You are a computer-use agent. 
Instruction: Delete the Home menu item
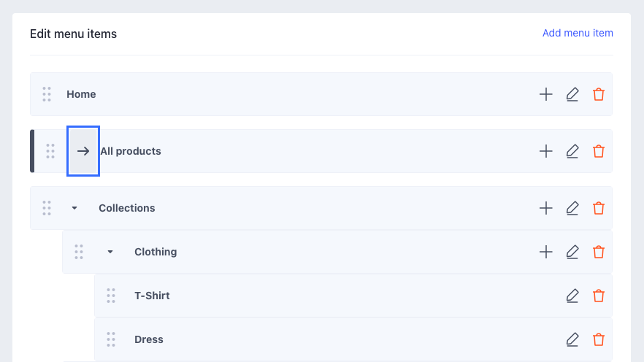click(599, 94)
